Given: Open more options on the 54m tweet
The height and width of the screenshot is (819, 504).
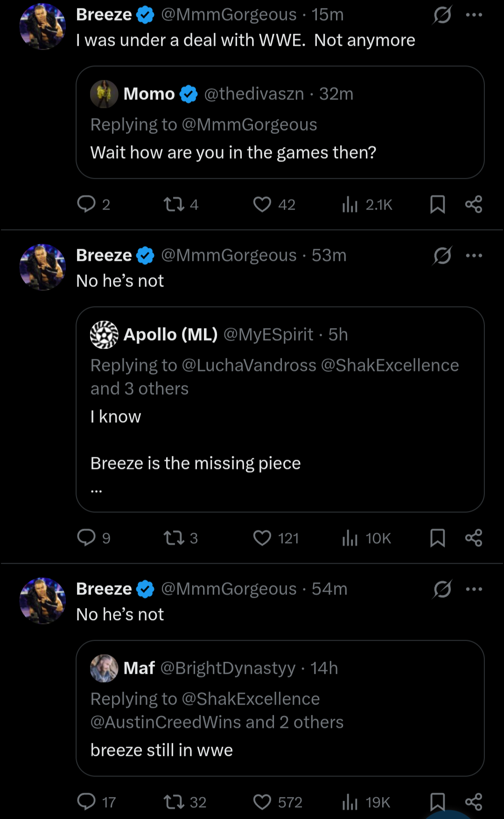Looking at the screenshot, I should (474, 589).
